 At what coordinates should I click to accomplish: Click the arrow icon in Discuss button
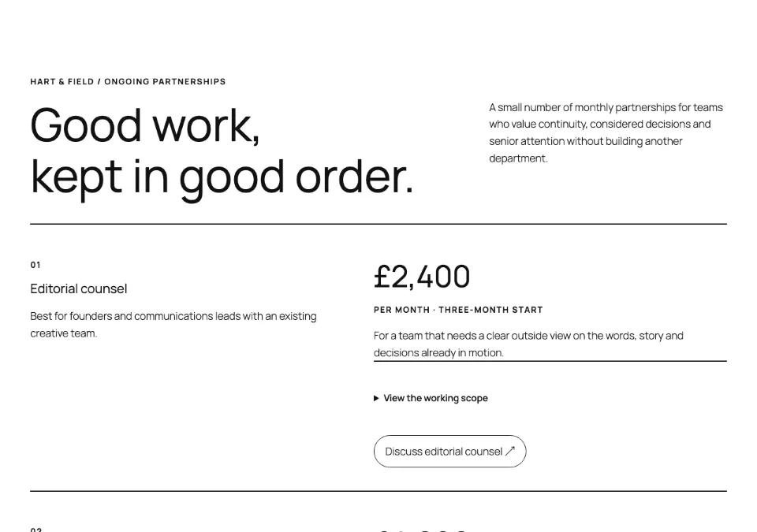pos(510,451)
